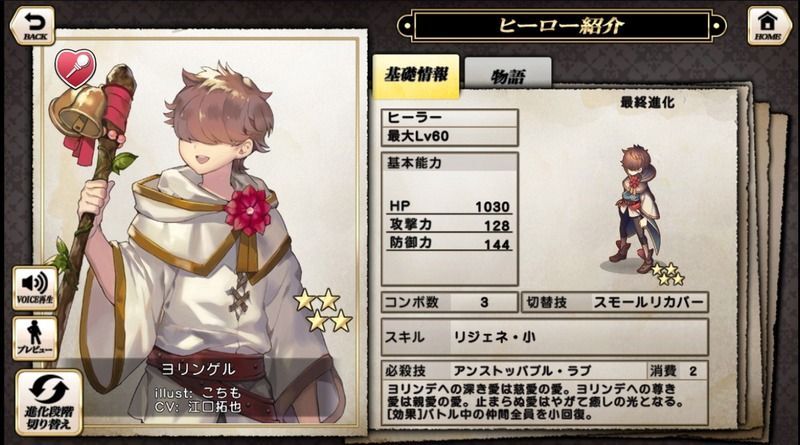
Task: Tap the heart microphone icon
Action: coord(76,68)
